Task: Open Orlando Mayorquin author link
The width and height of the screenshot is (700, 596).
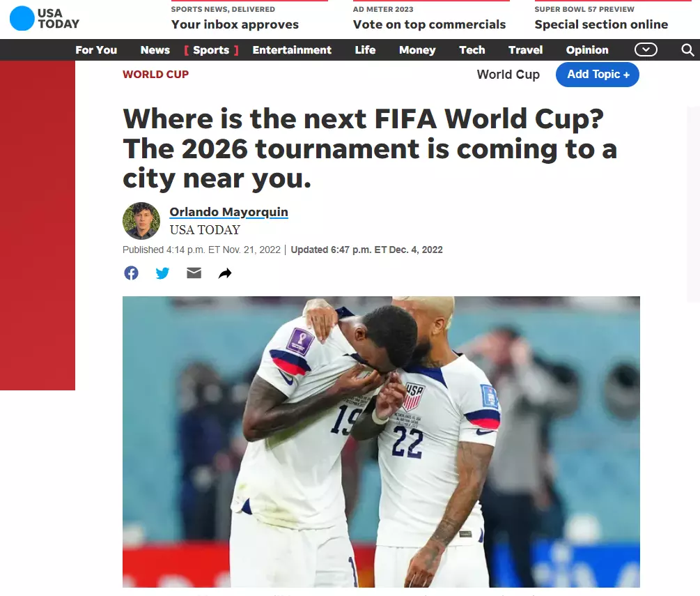Action: pyautogui.click(x=228, y=212)
